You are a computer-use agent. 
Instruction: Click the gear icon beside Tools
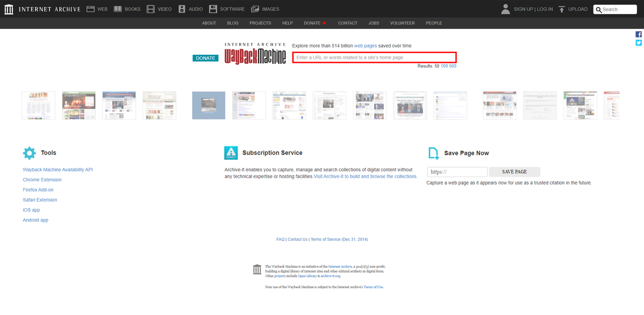(x=30, y=153)
